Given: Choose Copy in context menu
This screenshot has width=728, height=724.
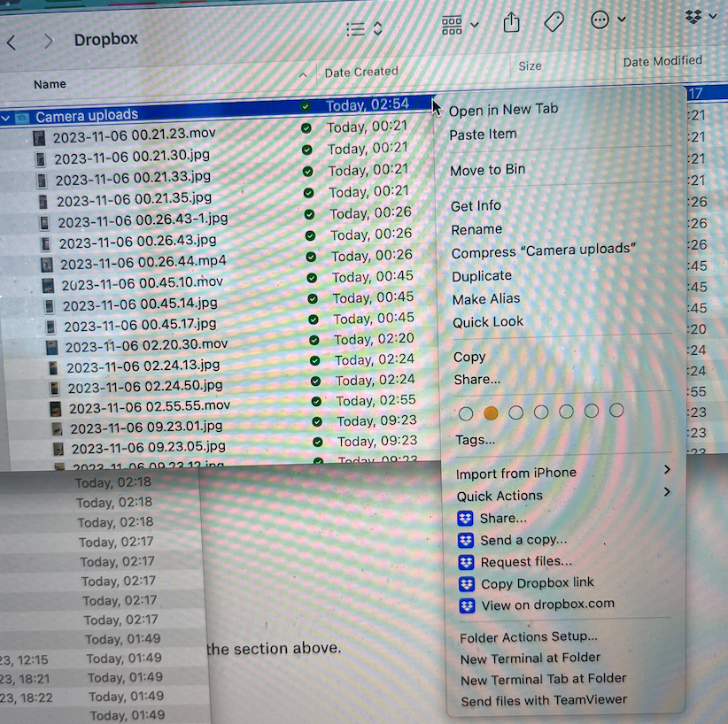Looking at the screenshot, I should [469, 357].
